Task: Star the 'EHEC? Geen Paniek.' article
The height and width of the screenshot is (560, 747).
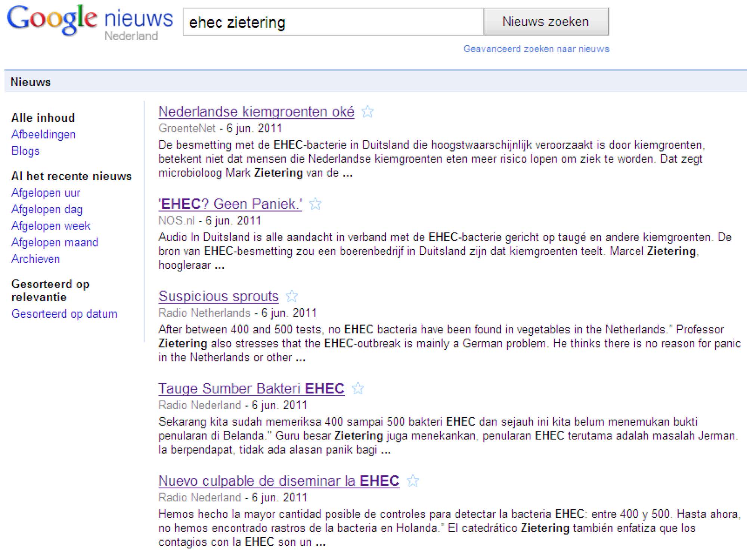Action: 315,204
